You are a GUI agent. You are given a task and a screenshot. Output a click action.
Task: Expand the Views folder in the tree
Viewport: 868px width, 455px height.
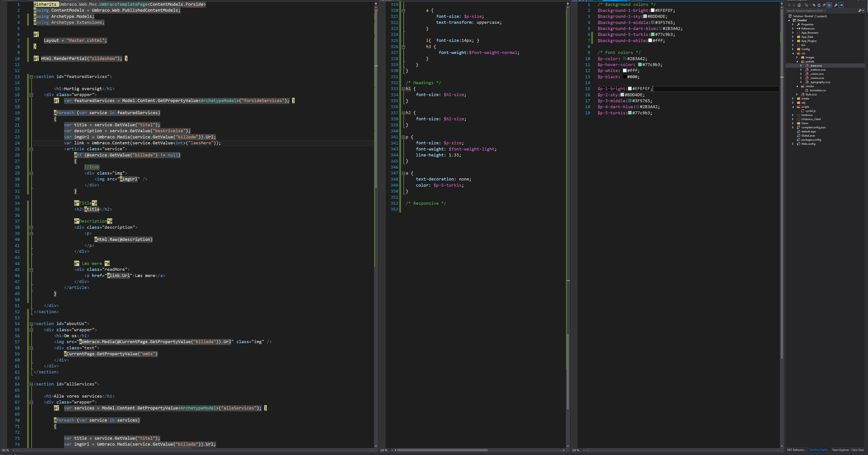(793, 123)
